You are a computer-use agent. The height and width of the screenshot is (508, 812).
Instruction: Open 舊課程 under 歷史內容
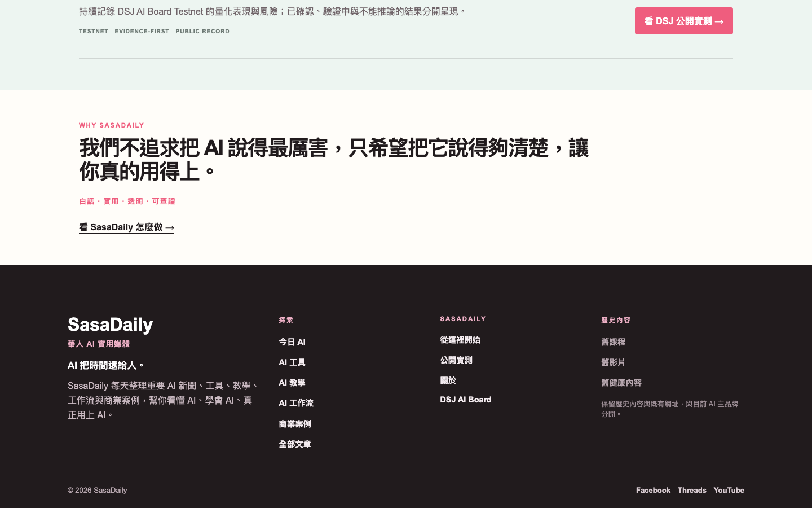(x=613, y=342)
